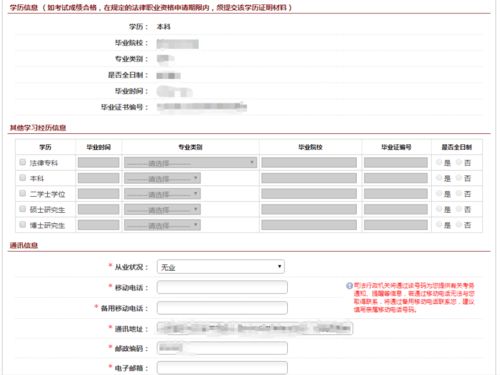Click 毕业院校 field in table 本科 row
This screenshot has width=500, height=375.
pyautogui.click(x=309, y=178)
